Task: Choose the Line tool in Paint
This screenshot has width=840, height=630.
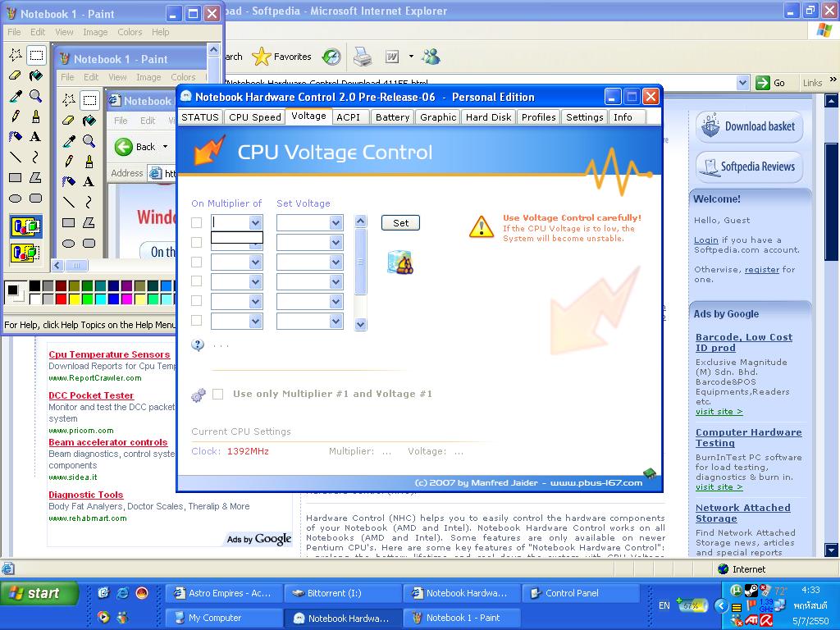Action: coord(15,157)
